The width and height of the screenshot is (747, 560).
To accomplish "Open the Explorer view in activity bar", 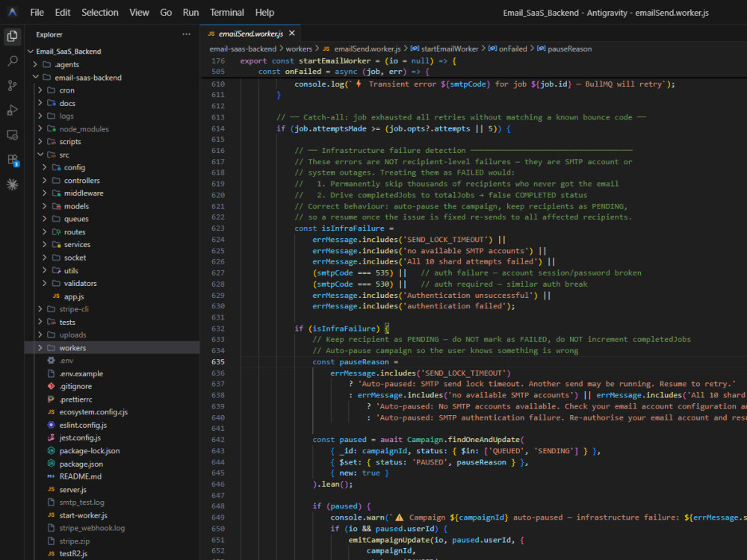I will (13, 36).
